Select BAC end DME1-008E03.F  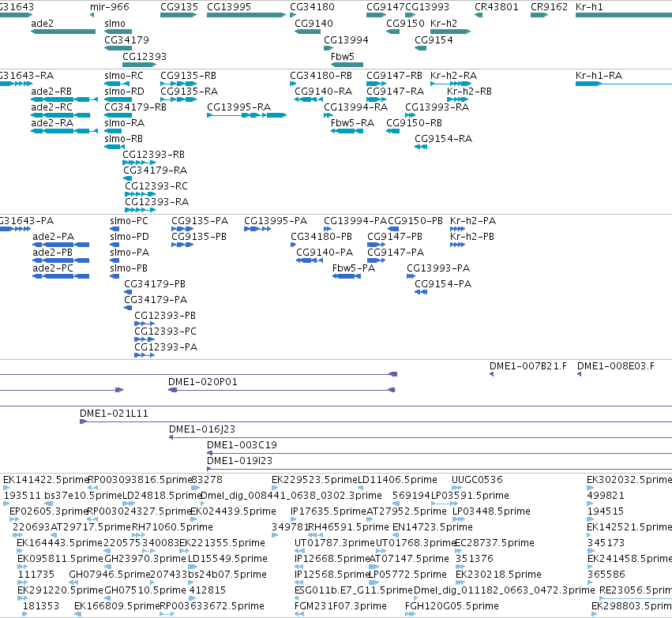coord(616,366)
